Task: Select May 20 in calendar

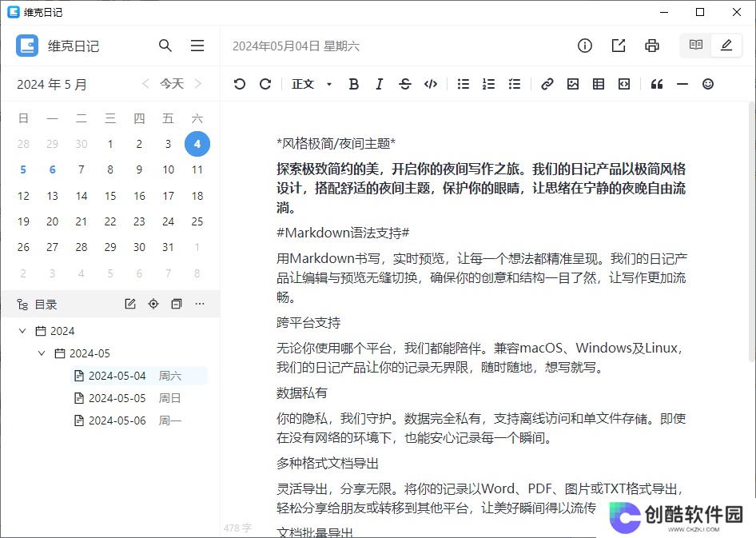Action: pos(52,221)
